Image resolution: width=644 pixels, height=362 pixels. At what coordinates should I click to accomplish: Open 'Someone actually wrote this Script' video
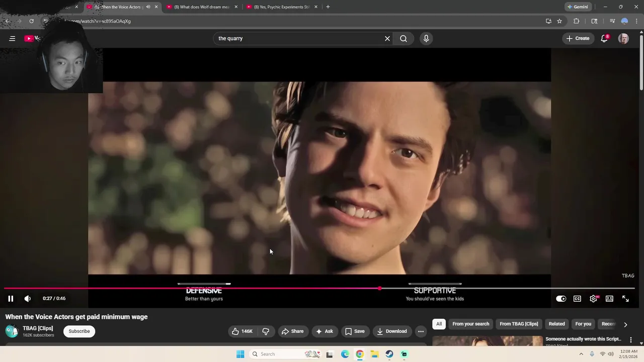point(583,339)
